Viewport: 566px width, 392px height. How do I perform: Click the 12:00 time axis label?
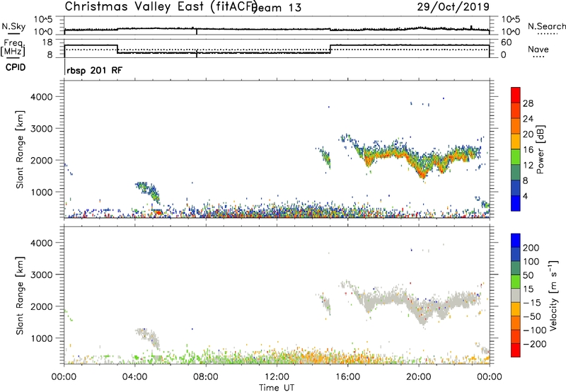[277, 377]
